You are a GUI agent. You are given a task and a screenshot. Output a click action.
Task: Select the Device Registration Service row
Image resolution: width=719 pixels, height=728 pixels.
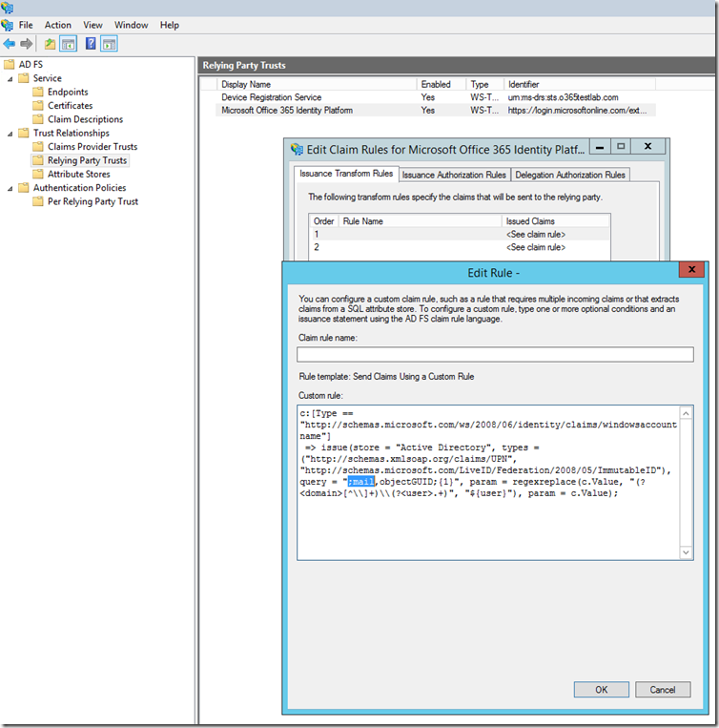(x=436, y=97)
